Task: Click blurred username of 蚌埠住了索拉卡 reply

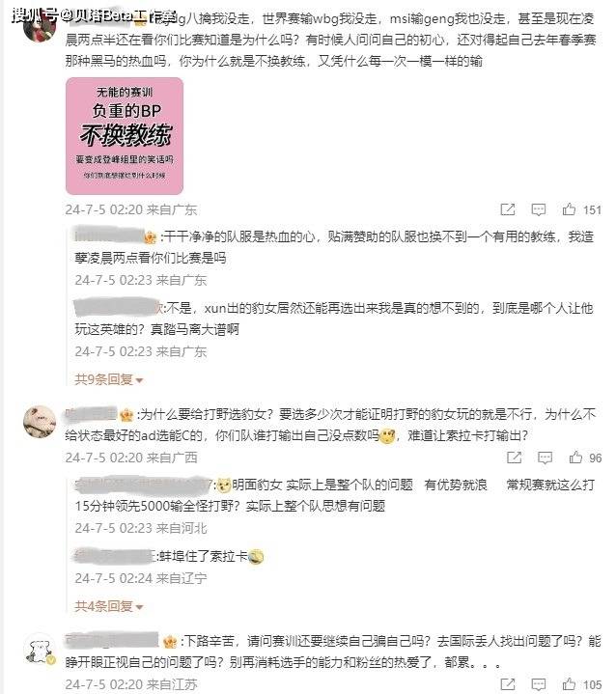Action: point(114,556)
